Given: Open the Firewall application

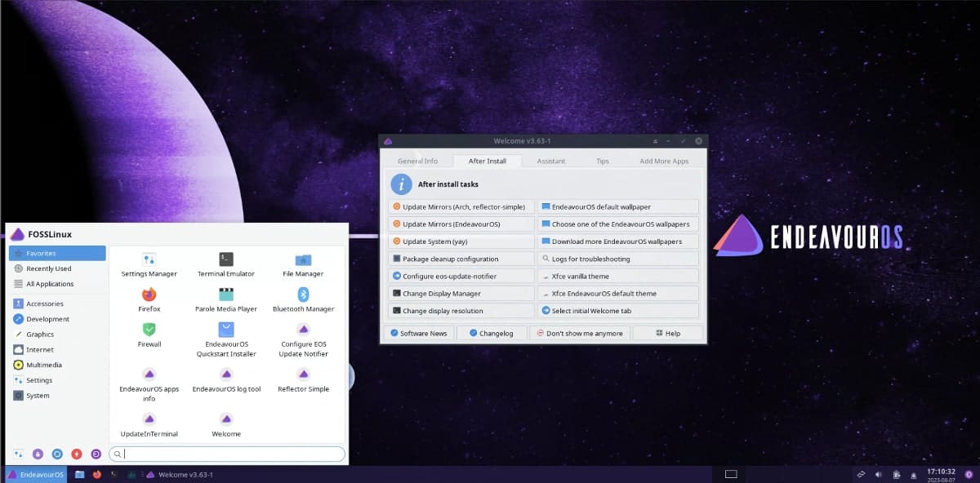Looking at the screenshot, I should point(149,335).
